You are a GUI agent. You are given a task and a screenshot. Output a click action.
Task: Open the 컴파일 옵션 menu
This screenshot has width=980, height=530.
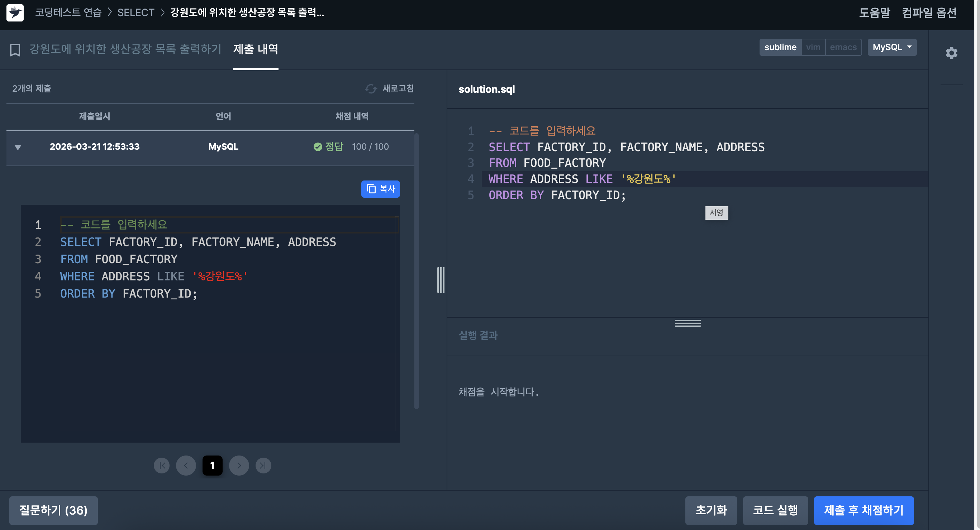tap(929, 13)
